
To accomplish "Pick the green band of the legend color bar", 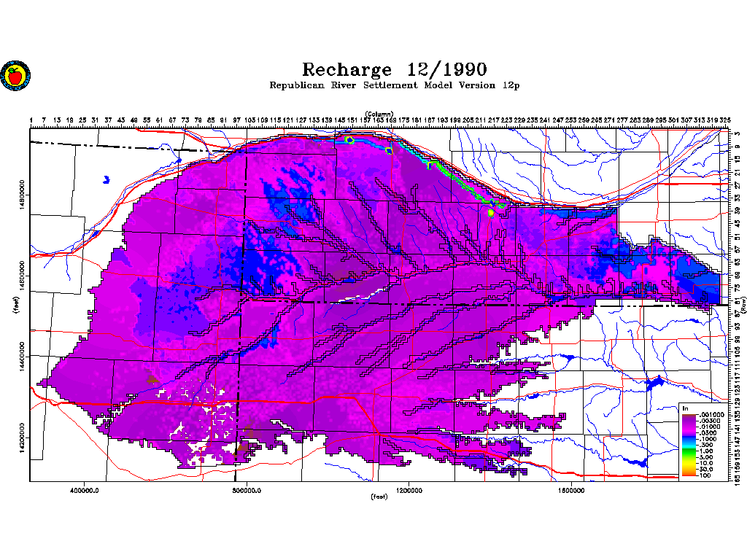I will (x=689, y=452).
